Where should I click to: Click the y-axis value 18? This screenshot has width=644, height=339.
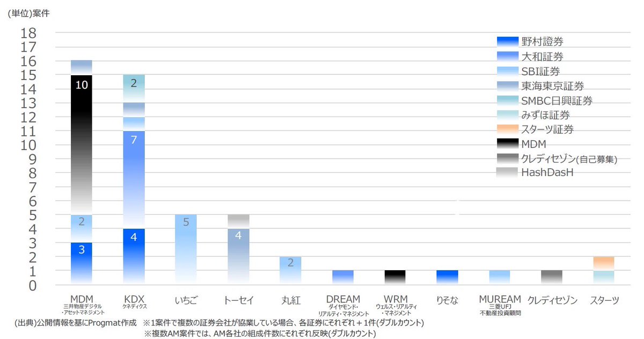[x=28, y=33]
